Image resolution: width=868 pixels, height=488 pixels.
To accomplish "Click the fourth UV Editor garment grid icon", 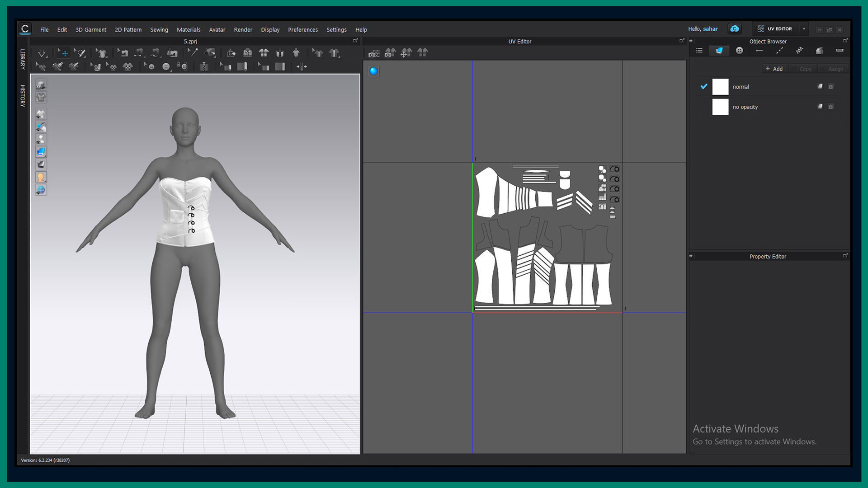I will (x=422, y=53).
